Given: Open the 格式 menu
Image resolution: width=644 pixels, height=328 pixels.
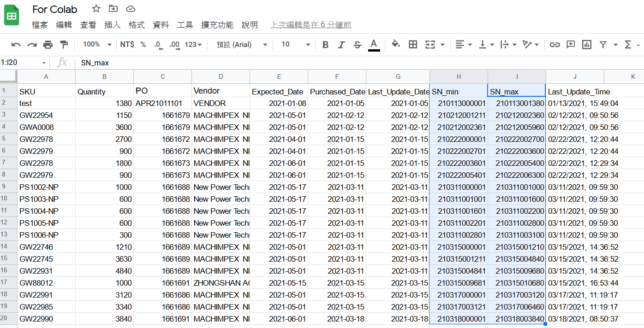Looking at the screenshot, I should click(137, 25).
